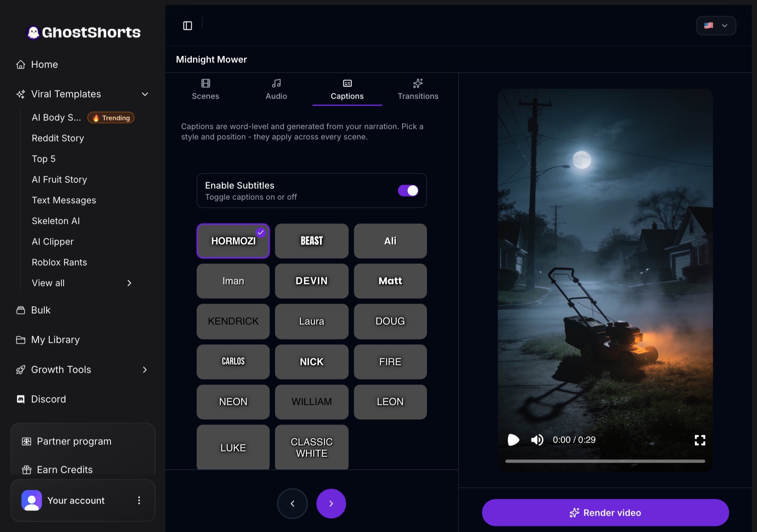Image resolution: width=757 pixels, height=532 pixels.
Task: Open the video preview in fullscreen
Action: click(x=700, y=440)
